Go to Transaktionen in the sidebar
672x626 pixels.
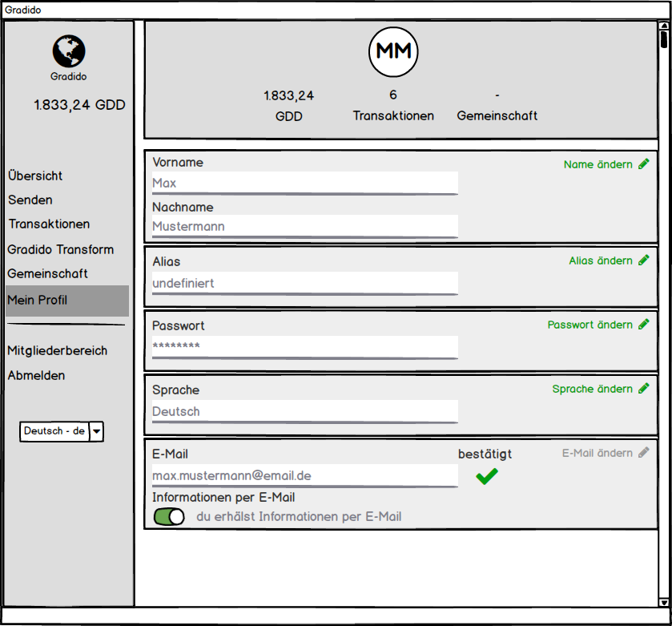point(49,224)
